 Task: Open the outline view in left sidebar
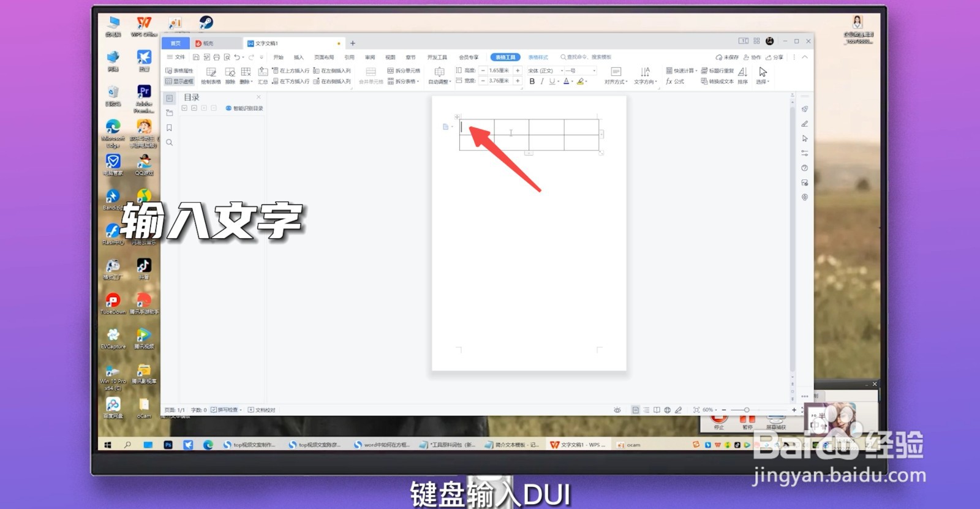click(x=170, y=98)
